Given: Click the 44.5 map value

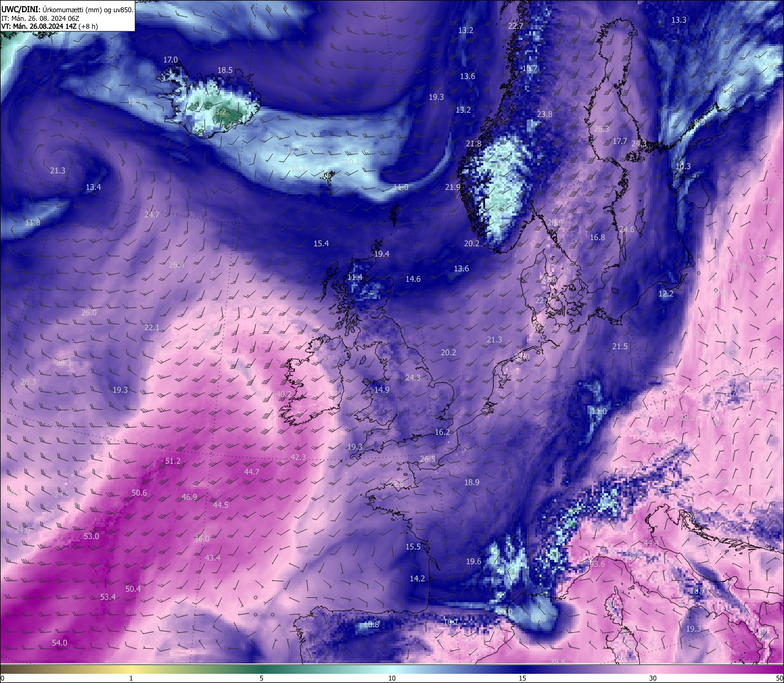Looking at the screenshot, I should coord(221,505).
